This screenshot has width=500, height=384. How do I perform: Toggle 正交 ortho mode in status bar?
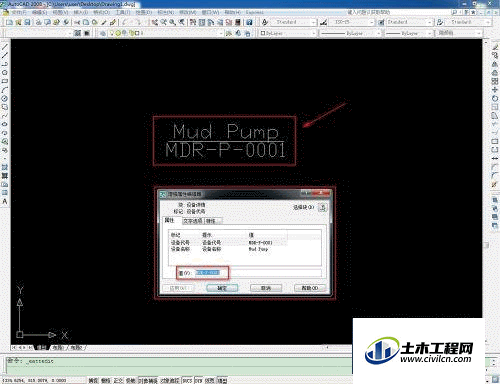[x=118, y=380]
